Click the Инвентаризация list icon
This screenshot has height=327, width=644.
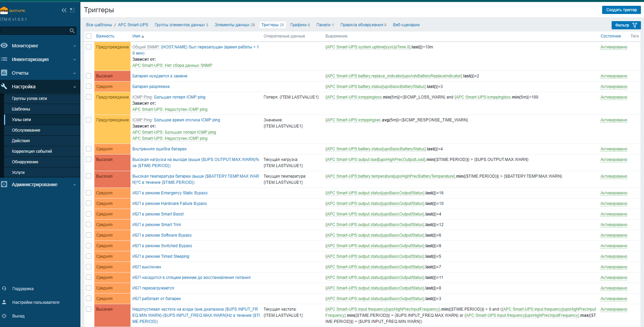[x=4, y=59]
